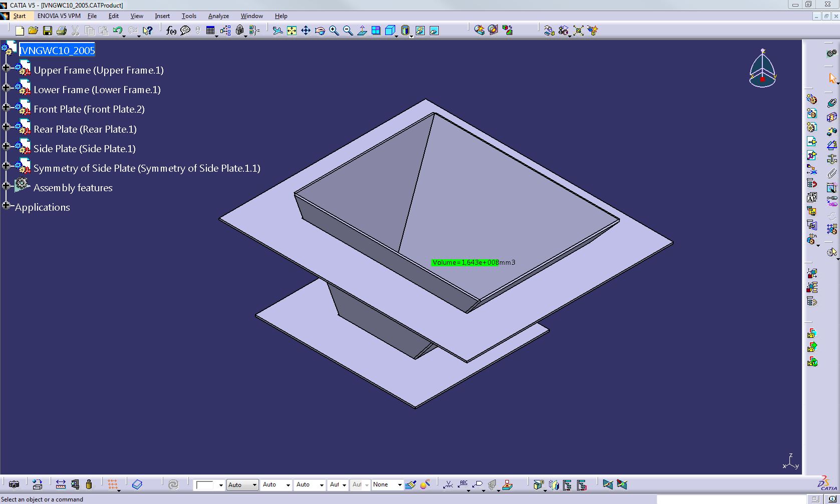Open the Analyze menu
Viewport: 840px width, 504px height.
pos(218,16)
